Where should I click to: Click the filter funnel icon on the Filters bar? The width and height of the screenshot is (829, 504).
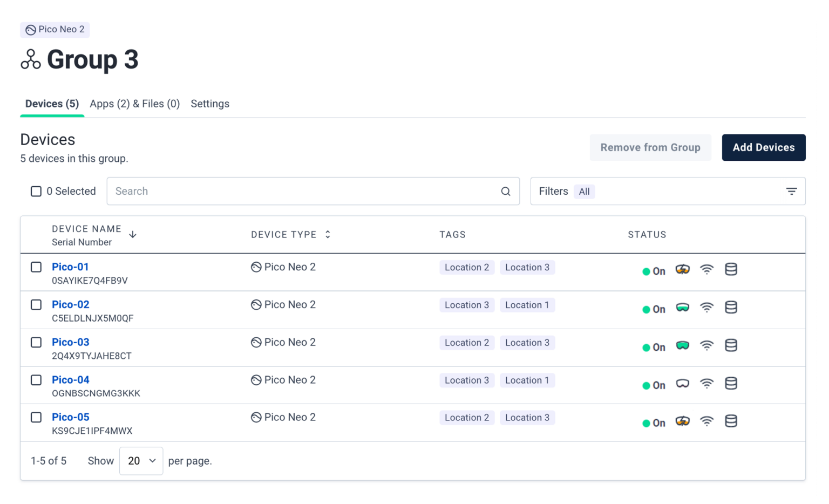coord(791,191)
